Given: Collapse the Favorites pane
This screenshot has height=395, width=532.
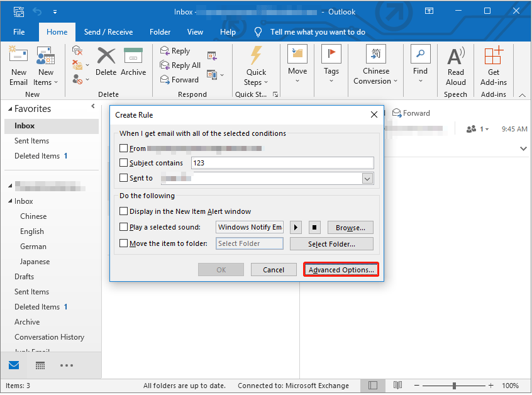Looking at the screenshot, I should (92, 106).
